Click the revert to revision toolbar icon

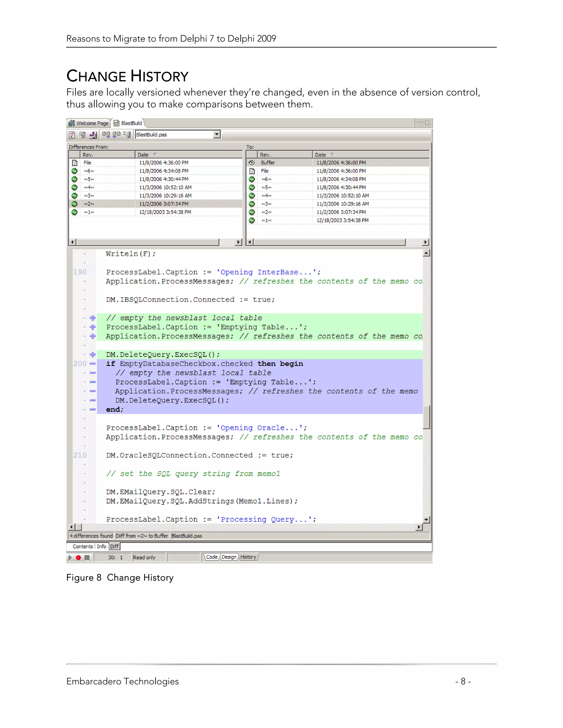coord(83,135)
